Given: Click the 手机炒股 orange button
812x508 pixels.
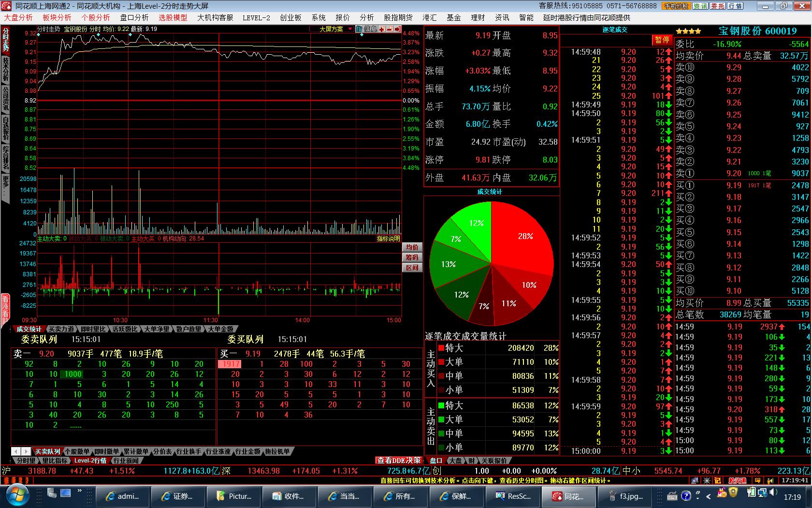Looking at the screenshot, I should tap(676, 6).
